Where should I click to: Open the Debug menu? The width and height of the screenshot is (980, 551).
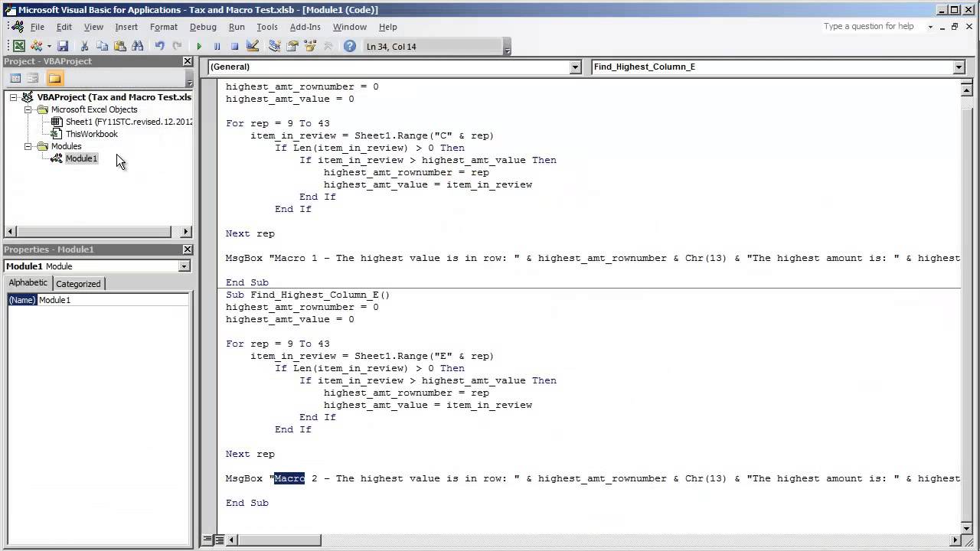[203, 27]
